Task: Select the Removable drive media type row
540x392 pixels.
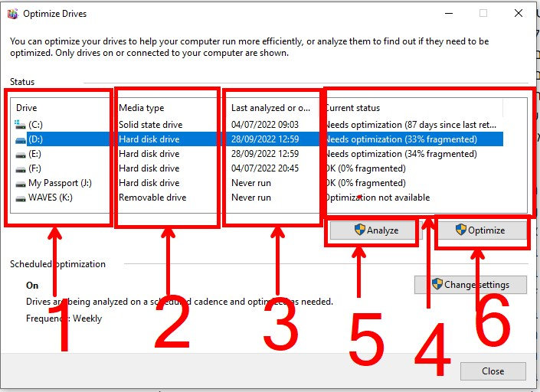Action: click(257, 198)
